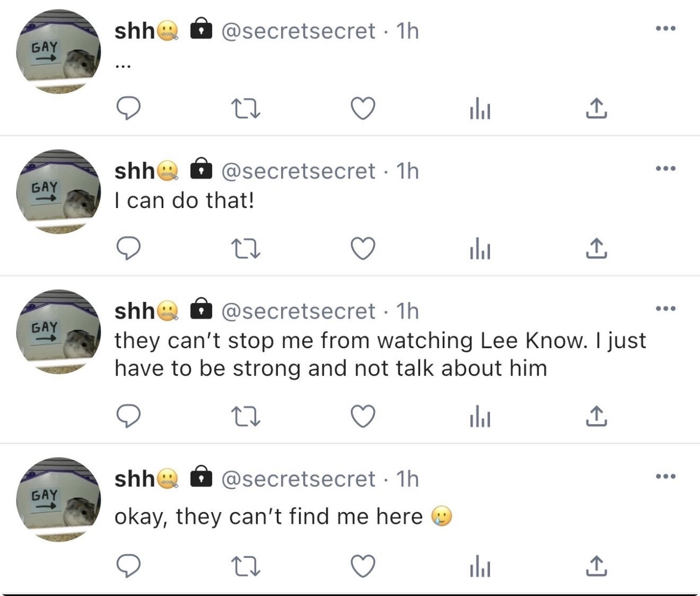Open more options for the '...' tweet
The height and width of the screenshot is (596, 700).
(x=666, y=28)
